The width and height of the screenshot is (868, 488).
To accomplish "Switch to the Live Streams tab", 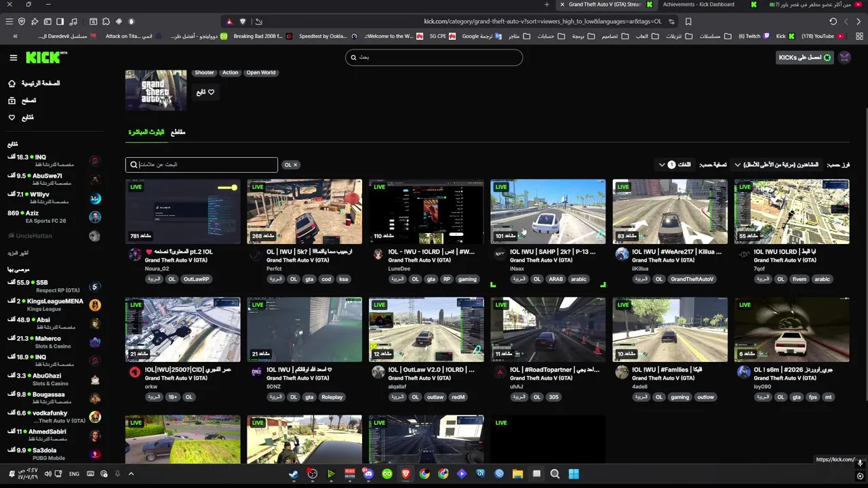I will click(x=146, y=132).
